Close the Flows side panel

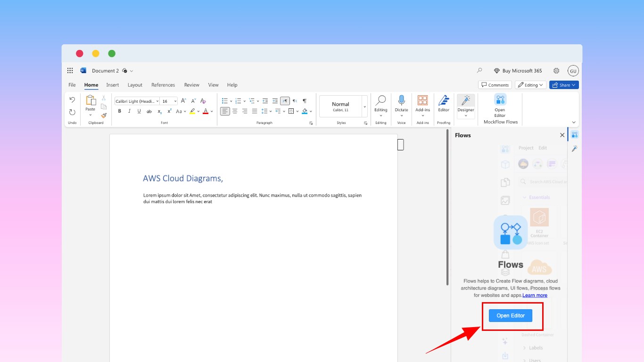click(562, 135)
